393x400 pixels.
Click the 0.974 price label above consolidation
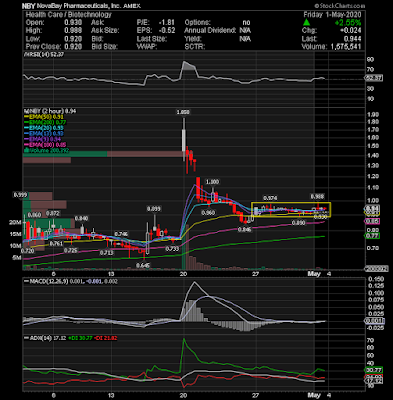tap(270, 198)
